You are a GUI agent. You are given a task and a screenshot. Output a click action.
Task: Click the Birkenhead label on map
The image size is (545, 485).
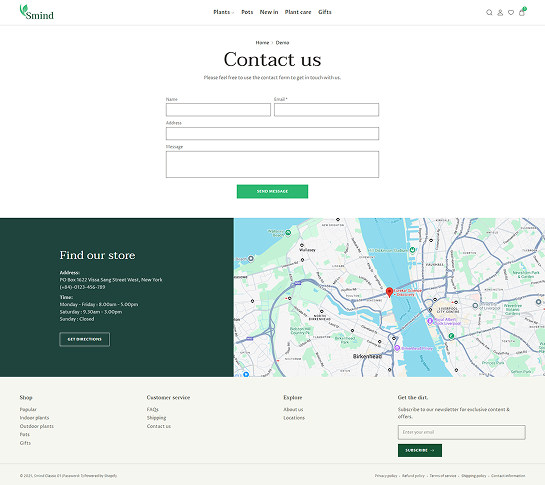(367, 356)
